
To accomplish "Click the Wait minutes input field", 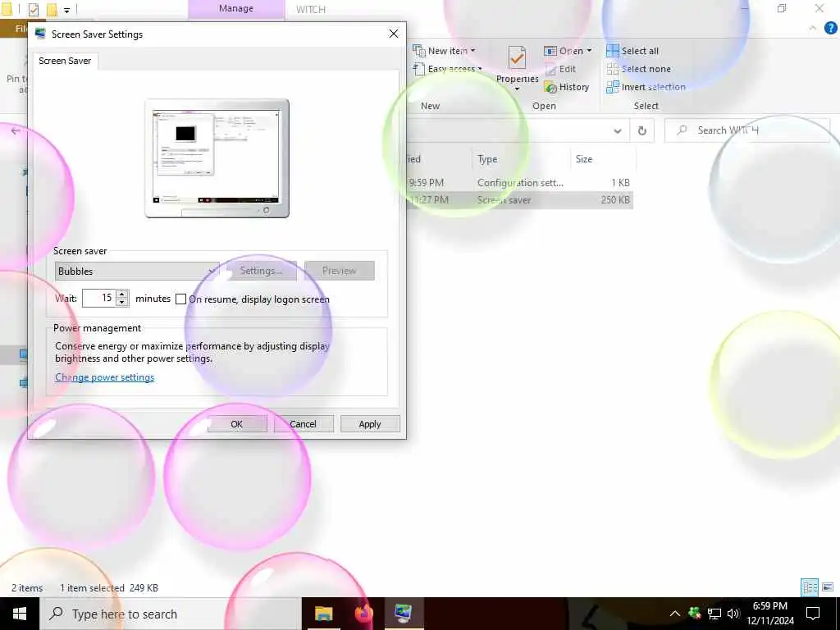I will click(99, 299).
